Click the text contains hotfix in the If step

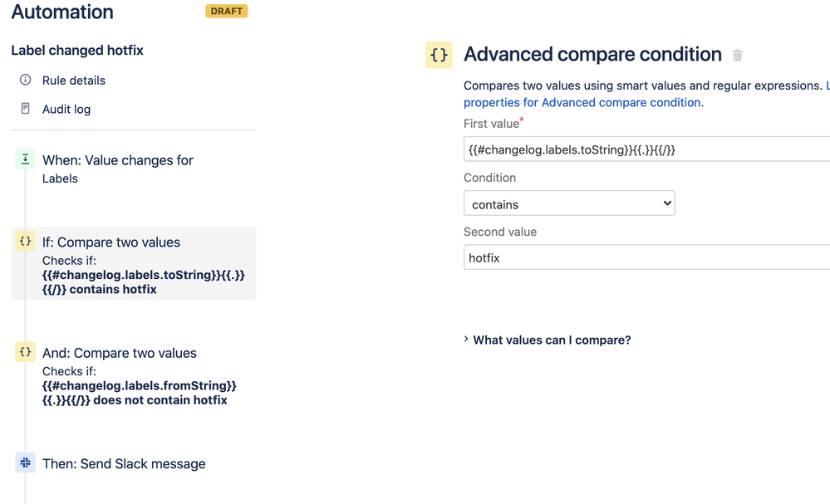113,289
